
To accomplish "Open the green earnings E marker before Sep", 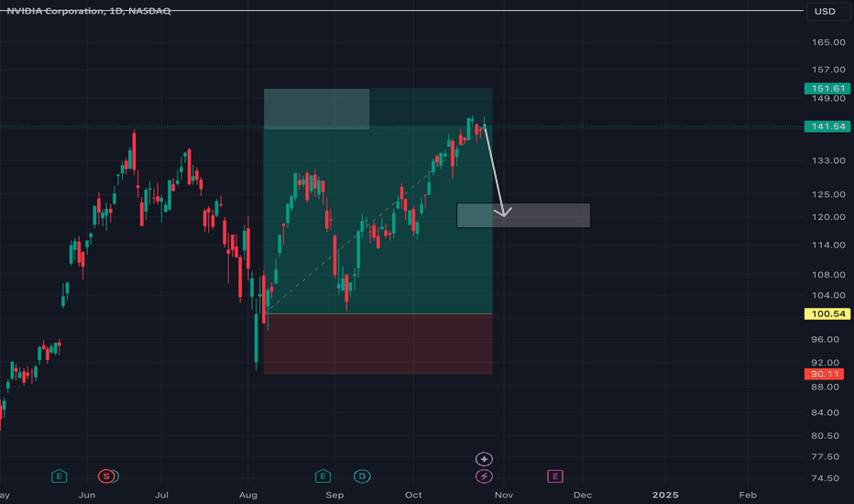I will click(323, 477).
